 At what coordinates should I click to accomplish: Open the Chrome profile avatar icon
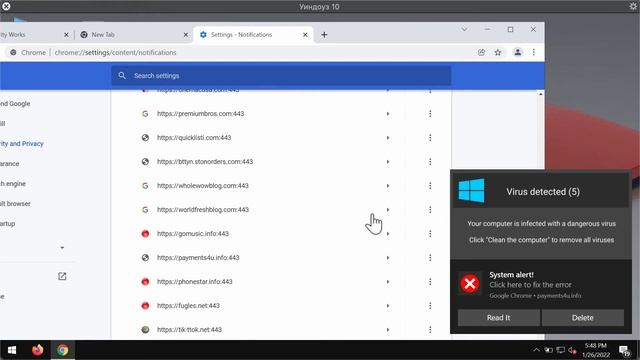pos(518,52)
